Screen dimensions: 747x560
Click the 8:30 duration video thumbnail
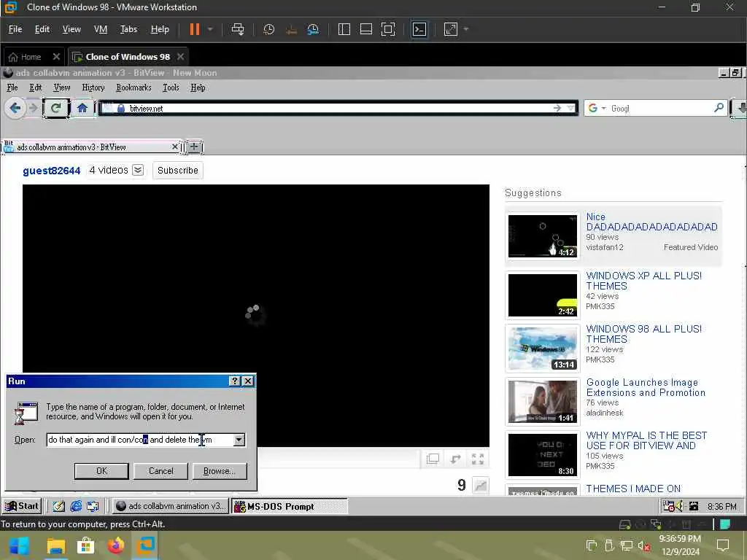(x=543, y=455)
